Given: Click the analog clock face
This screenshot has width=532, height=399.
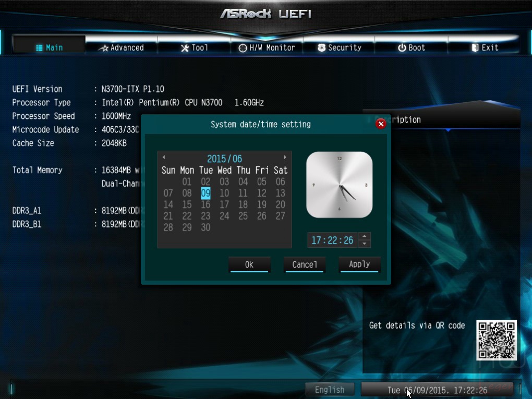Looking at the screenshot, I should coord(340,185).
